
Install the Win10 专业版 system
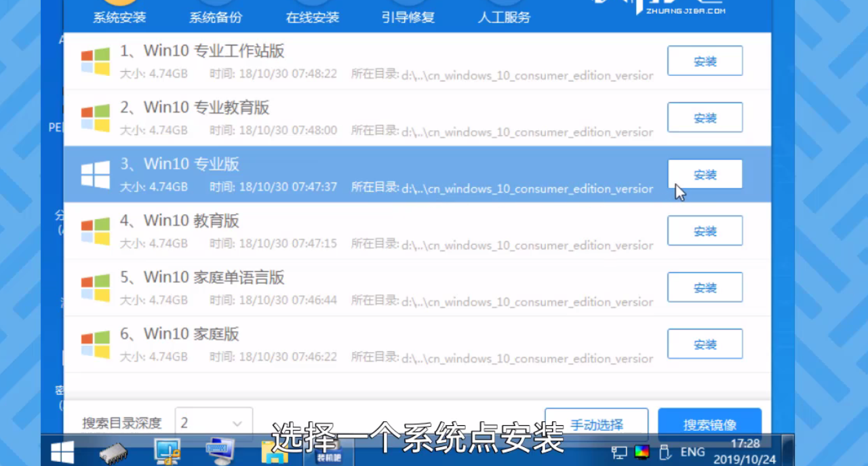point(705,174)
